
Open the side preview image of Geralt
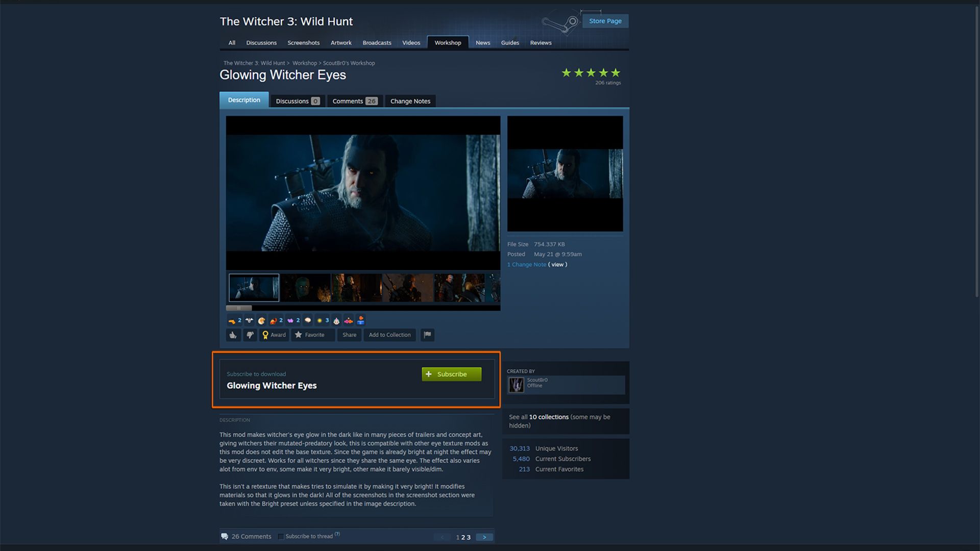565,173
